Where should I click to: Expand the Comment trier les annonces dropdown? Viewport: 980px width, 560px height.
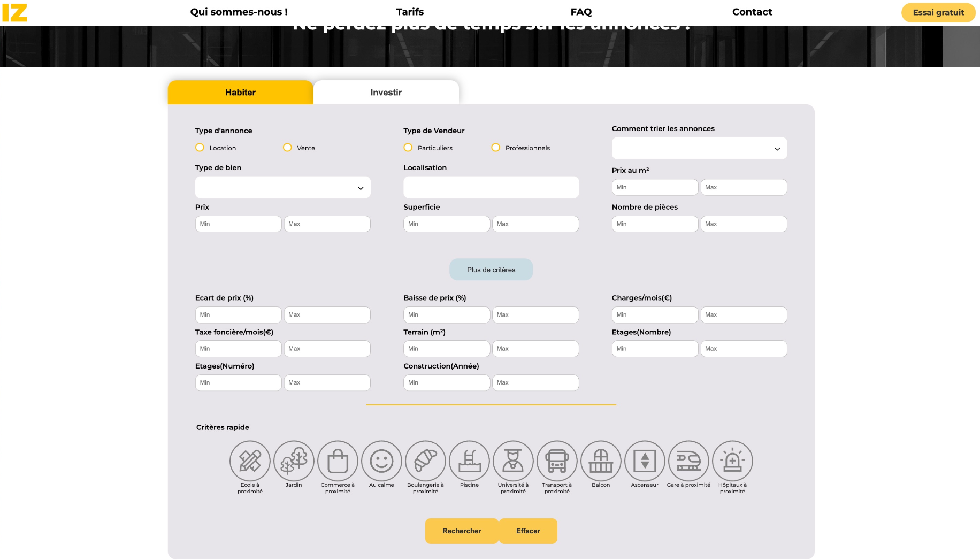(x=699, y=149)
